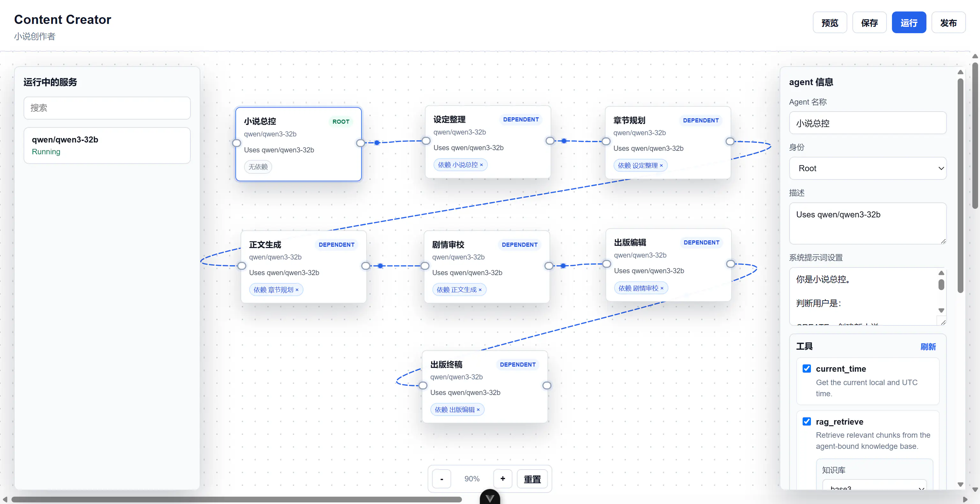Click the 保存 save button
The height and width of the screenshot is (504, 980).
click(x=869, y=23)
